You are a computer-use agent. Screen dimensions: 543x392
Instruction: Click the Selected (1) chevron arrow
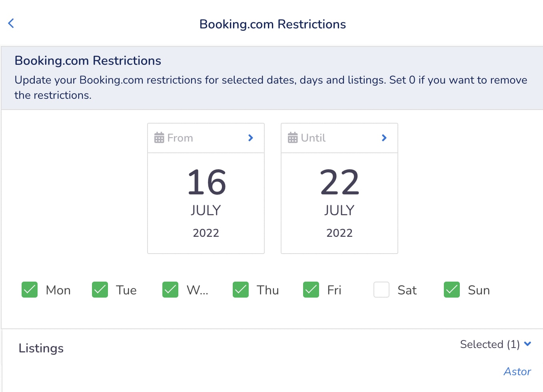pos(527,344)
